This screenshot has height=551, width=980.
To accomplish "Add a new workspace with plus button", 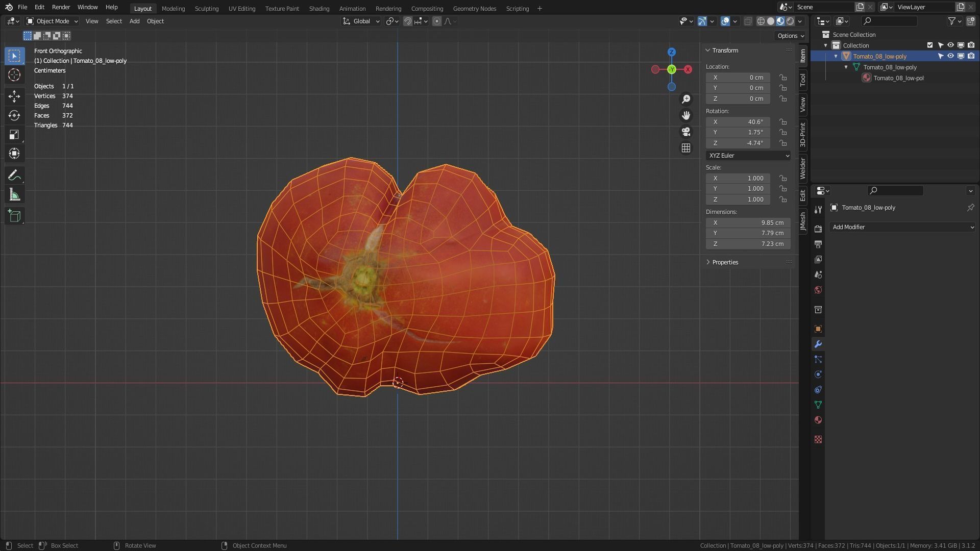I will click(x=540, y=8).
